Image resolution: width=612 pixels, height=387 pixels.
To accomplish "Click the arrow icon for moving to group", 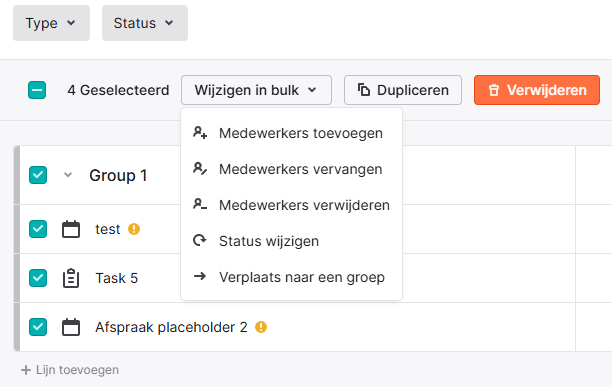I will coord(200,277).
